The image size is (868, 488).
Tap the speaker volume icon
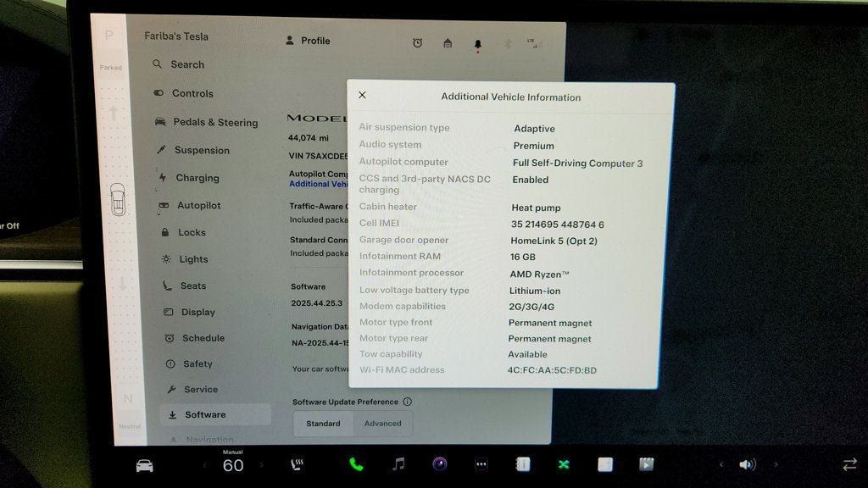(x=746, y=465)
